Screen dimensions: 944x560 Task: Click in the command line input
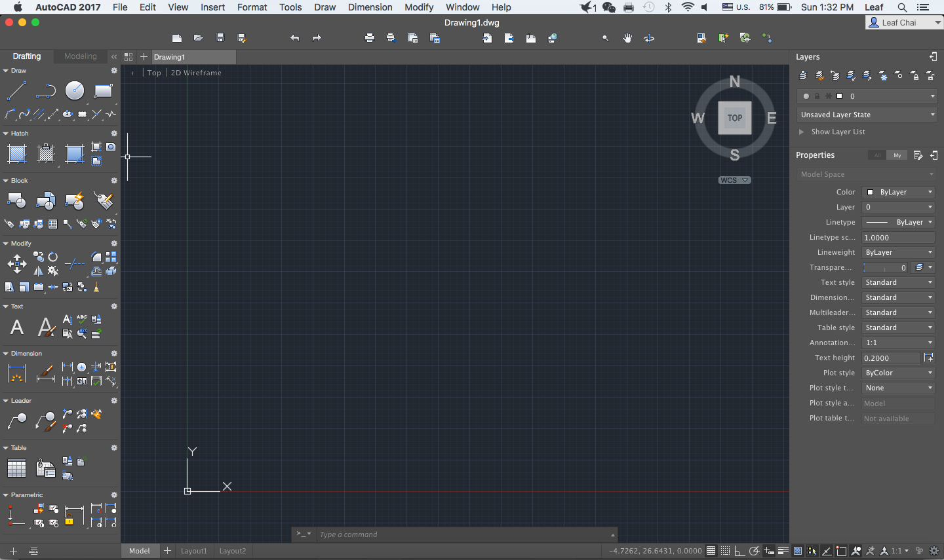[459, 534]
